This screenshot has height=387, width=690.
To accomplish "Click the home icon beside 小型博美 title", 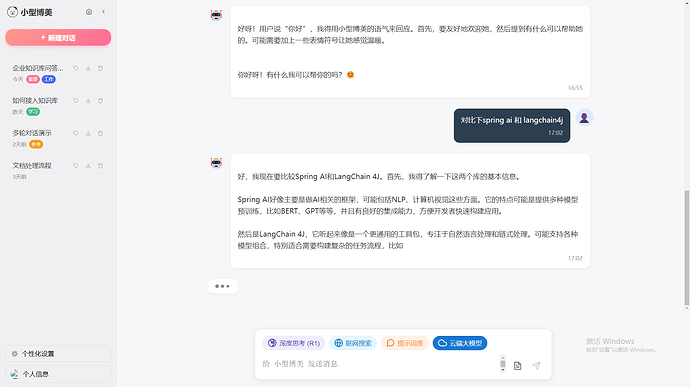I will pyautogui.click(x=89, y=12).
